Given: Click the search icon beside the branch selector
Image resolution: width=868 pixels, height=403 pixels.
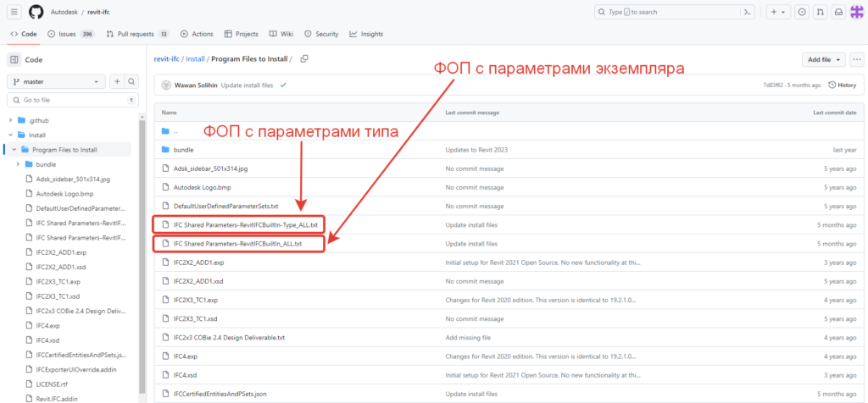Looking at the screenshot, I should pos(131,82).
